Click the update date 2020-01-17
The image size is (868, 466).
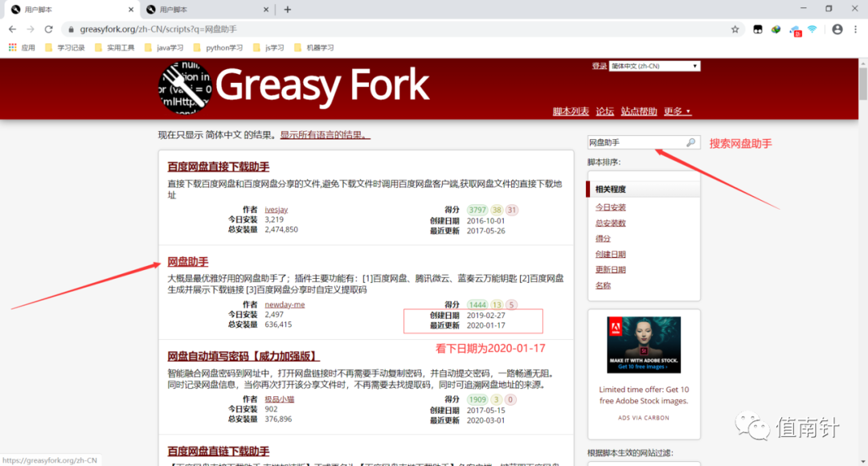tap(486, 325)
